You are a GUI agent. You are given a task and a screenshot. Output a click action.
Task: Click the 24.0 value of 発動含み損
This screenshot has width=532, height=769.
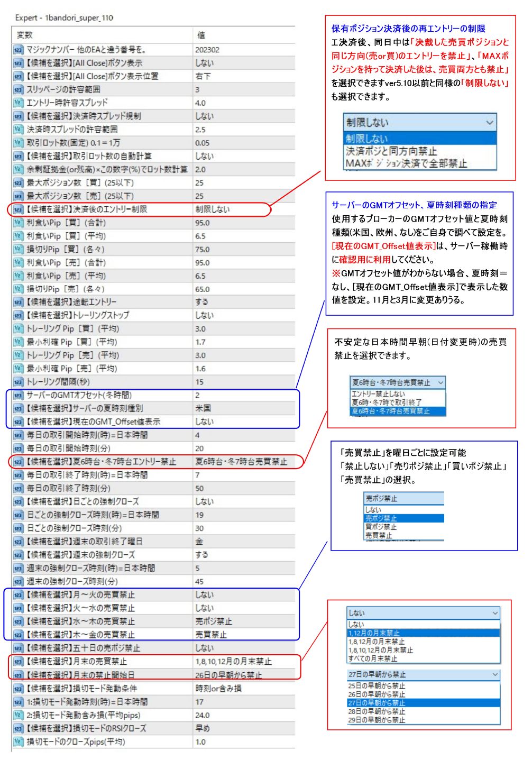click(x=202, y=715)
